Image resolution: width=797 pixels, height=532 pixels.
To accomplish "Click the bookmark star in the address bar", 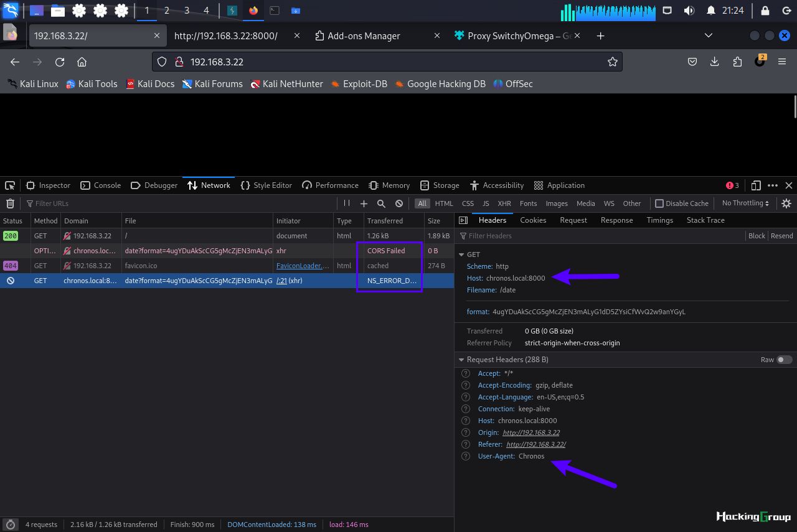I will [x=612, y=62].
